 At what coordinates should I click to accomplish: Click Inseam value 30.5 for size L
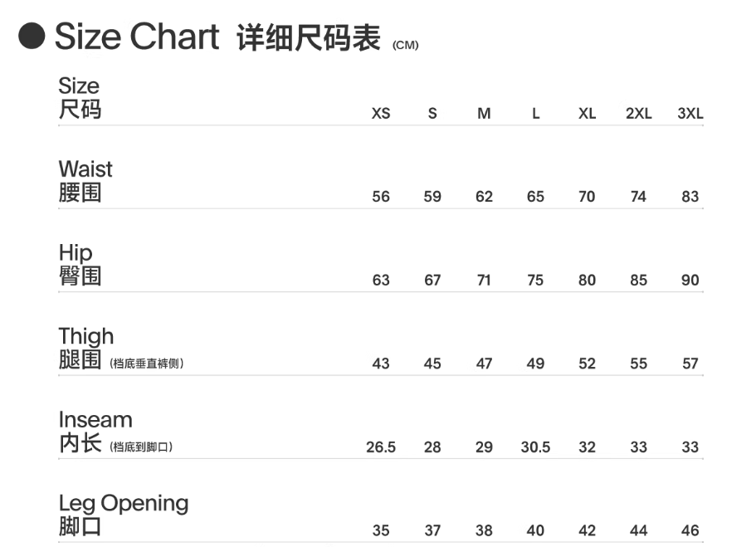(x=535, y=447)
